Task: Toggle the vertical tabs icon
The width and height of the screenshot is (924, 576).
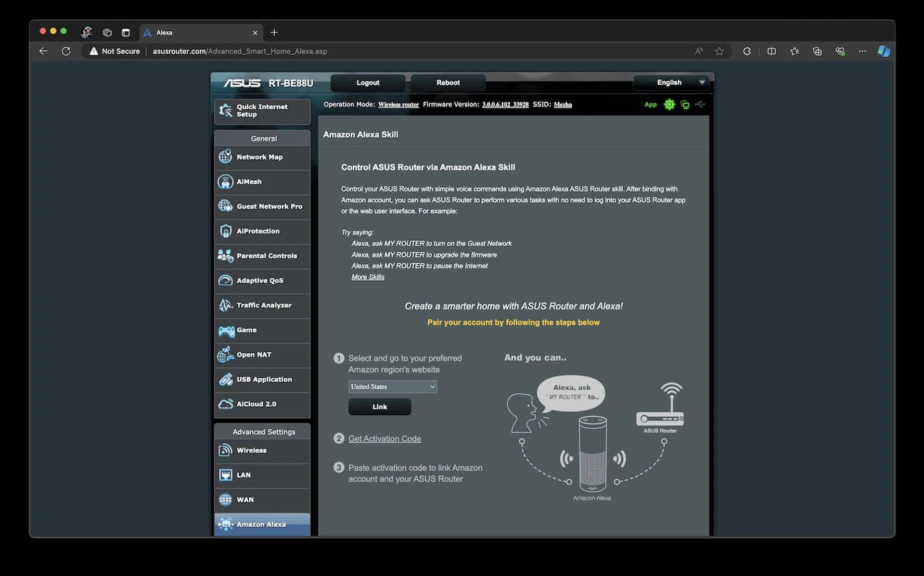Action: [x=126, y=32]
